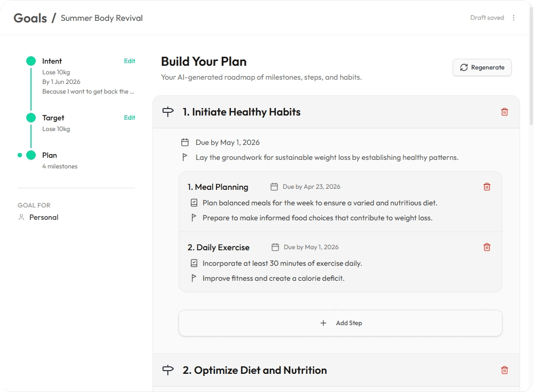Click the flag icon beside the groundwork description

pyautogui.click(x=184, y=157)
